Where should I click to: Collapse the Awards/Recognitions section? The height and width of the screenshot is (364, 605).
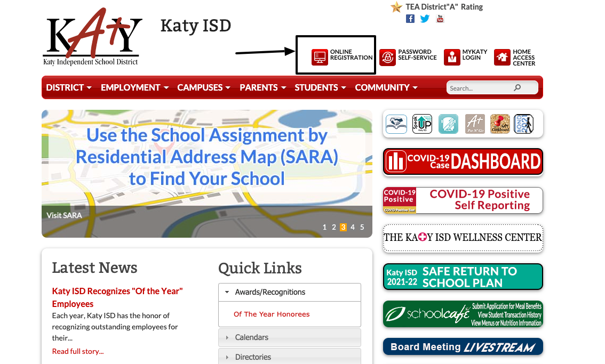(x=289, y=292)
